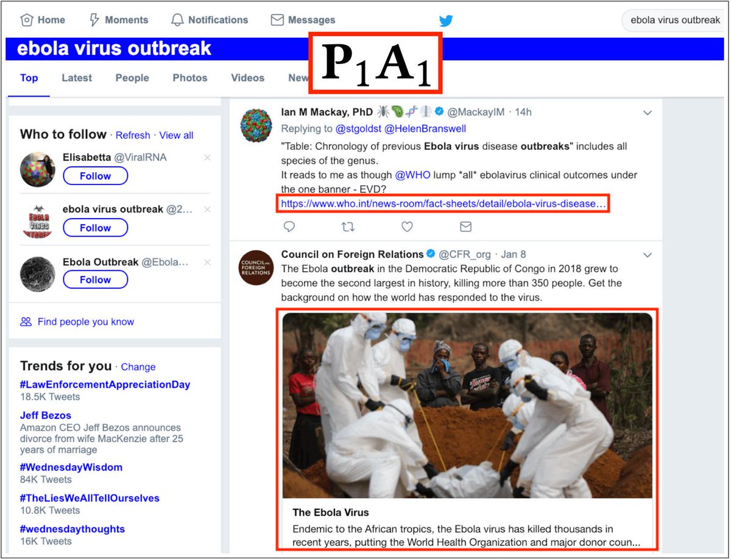The height and width of the screenshot is (560, 731).
Task: Switch to the Videos tab
Action: click(x=247, y=78)
